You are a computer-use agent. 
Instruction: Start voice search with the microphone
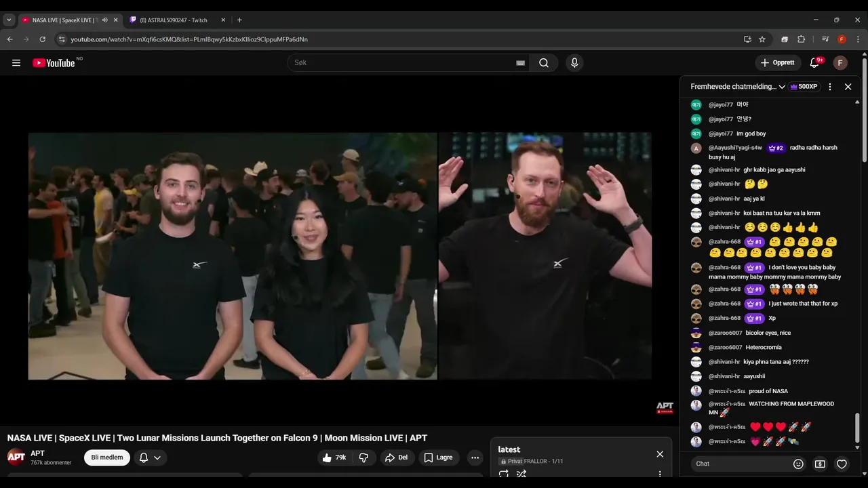[x=574, y=63]
